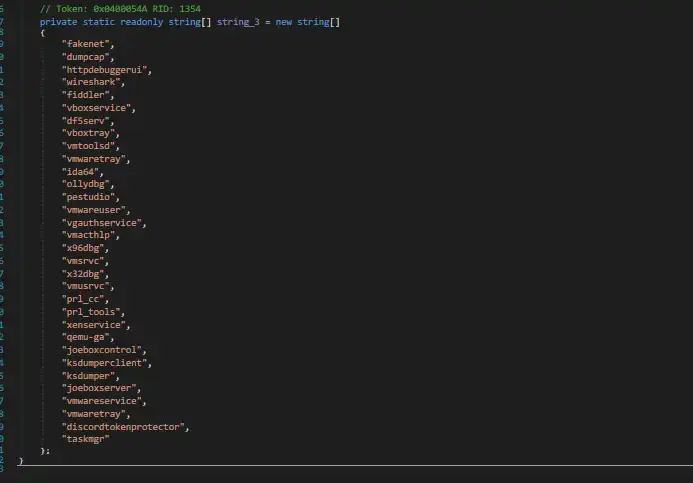Click on the "pestudio" string

click(88, 197)
